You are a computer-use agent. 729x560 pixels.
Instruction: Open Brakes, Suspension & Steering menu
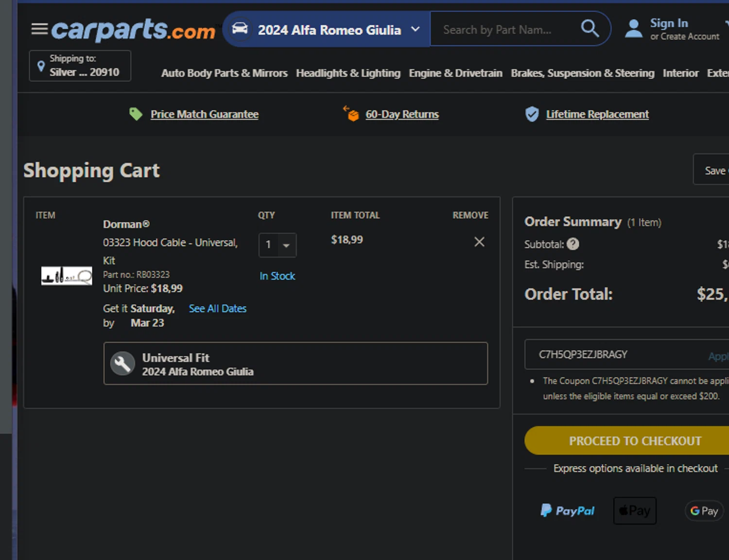coord(582,73)
